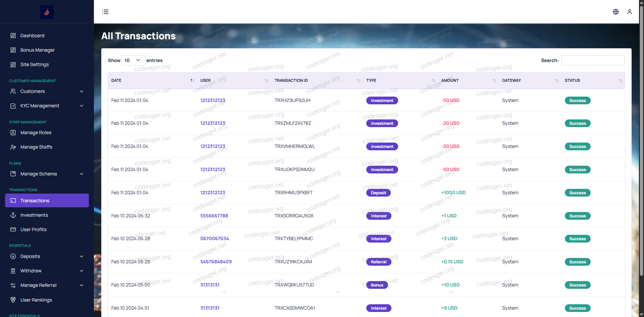Click the site logo icon

coord(47,12)
